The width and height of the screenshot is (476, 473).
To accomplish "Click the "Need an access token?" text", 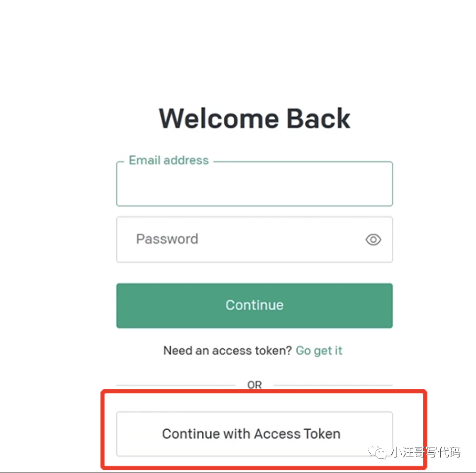I will coord(228,350).
